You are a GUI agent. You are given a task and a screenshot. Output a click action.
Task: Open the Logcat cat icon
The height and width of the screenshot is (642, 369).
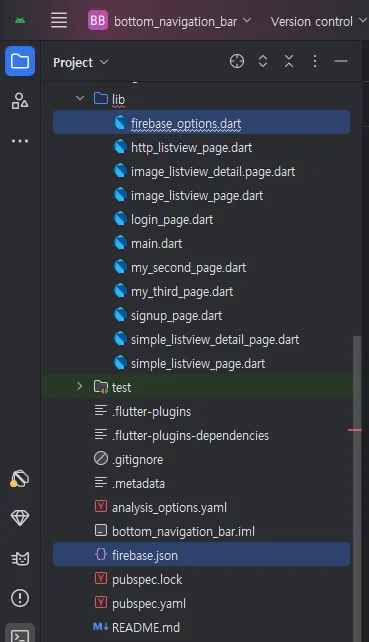pos(20,558)
